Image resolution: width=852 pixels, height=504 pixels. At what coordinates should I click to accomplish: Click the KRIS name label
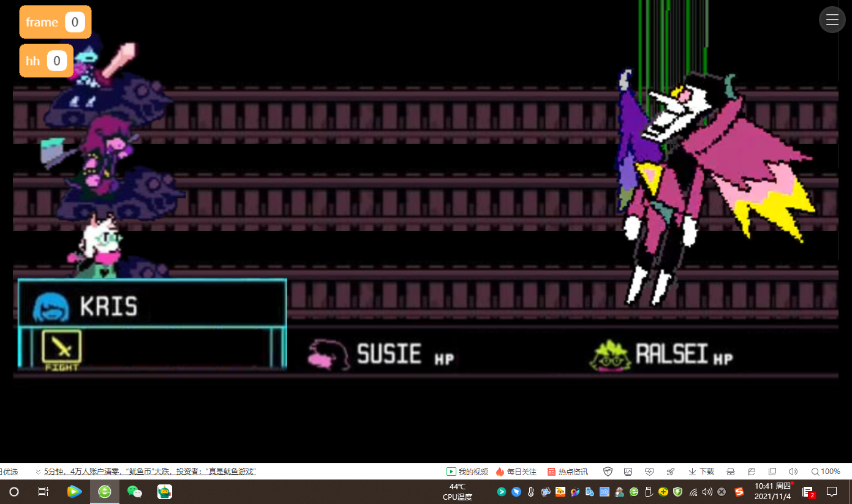109,307
